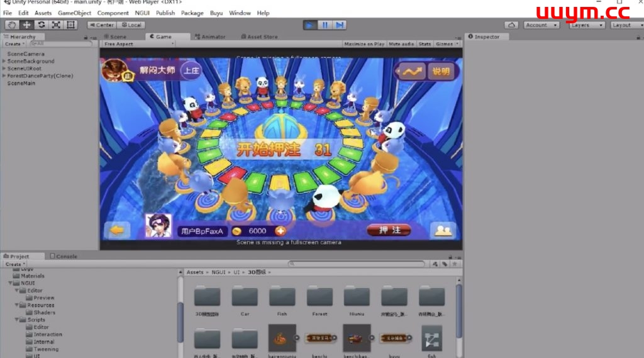
Task: Select the Rect transform tool
Action: pyautogui.click(x=70, y=25)
